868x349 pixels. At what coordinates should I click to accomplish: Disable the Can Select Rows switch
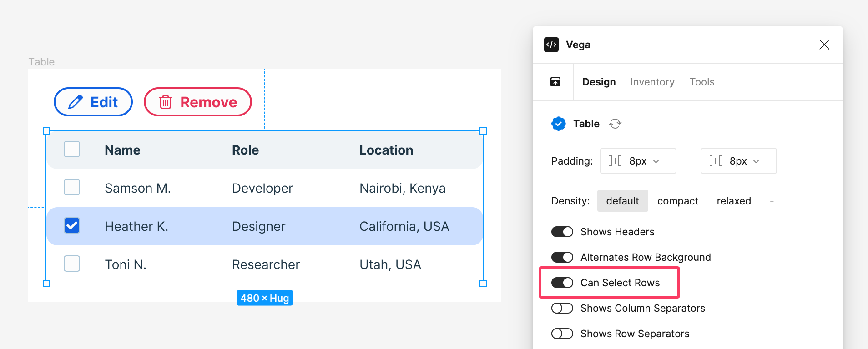[x=562, y=283]
